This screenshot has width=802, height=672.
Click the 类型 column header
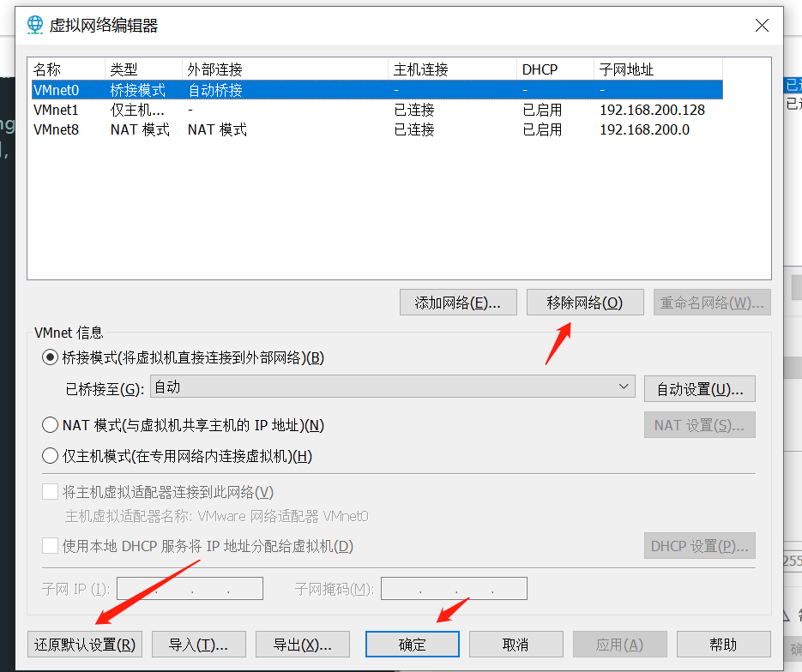click(144, 69)
